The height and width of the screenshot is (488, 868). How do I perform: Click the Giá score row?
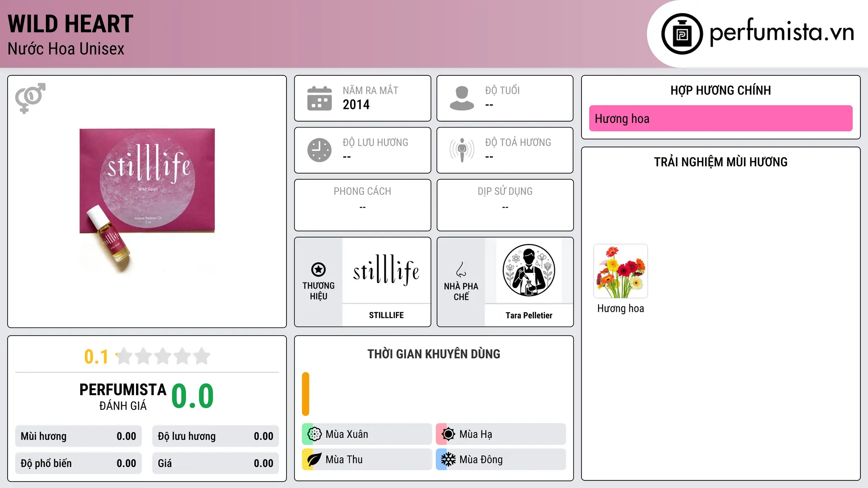(x=215, y=463)
